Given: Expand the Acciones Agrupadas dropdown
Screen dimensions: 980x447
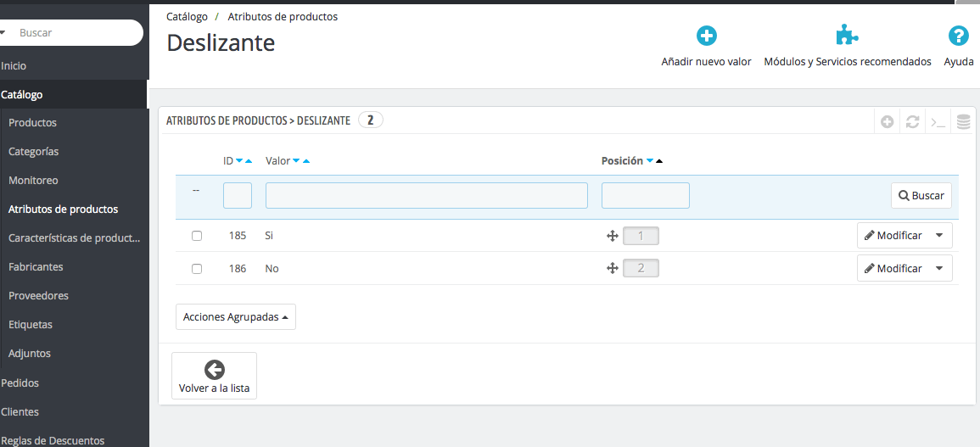Looking at the screenshot, I should pos(235,317).
